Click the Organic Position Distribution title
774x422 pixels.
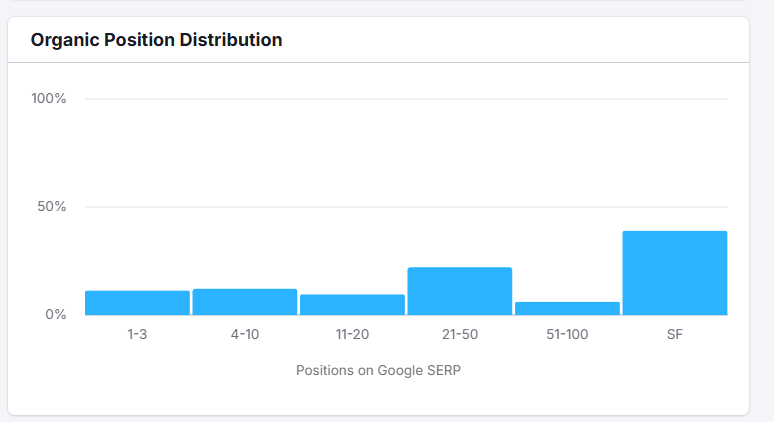pos(156,40)
